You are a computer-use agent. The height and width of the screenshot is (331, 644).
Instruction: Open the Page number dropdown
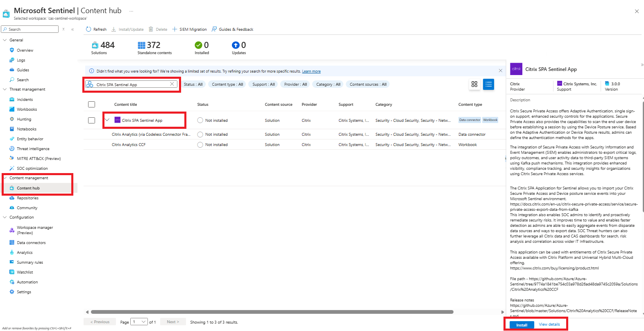(139, 322)
